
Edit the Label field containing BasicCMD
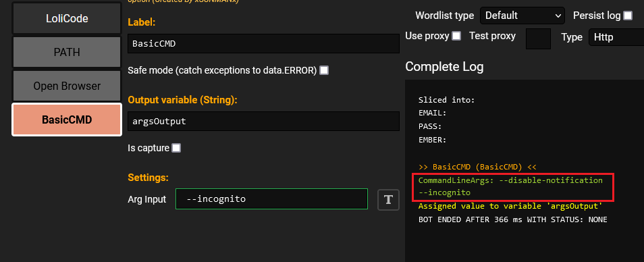coord(263,43)
